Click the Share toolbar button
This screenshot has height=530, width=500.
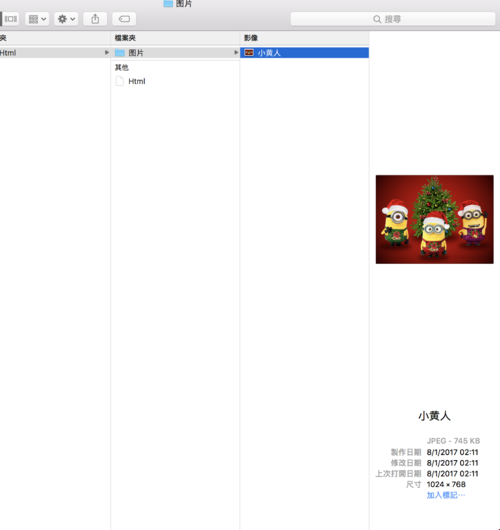click(95, 19)
